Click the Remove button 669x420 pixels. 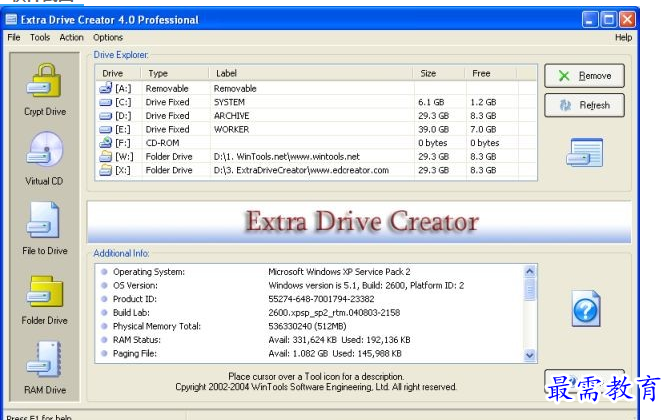point(584,76)
